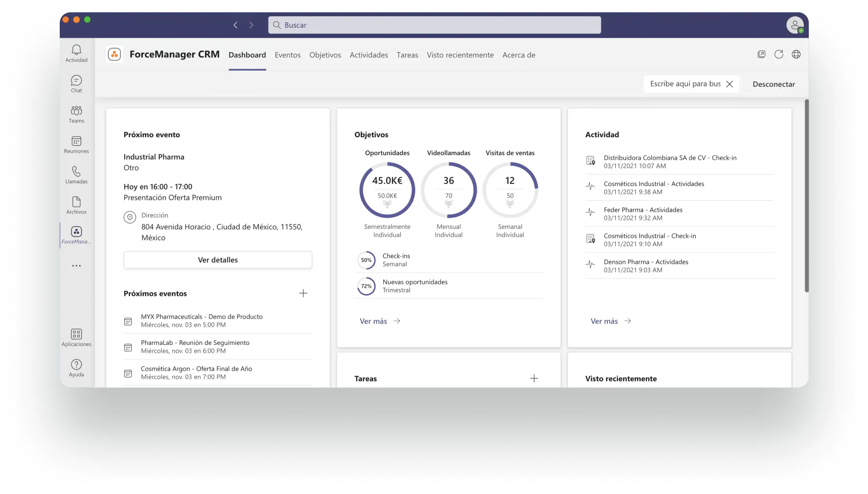Add a new event with plus icon

tap(303, 293)
